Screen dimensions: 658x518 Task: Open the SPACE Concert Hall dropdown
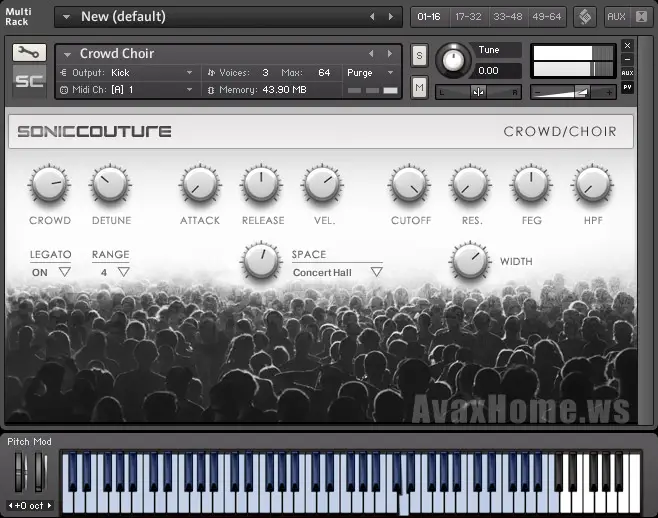point(376,272)
